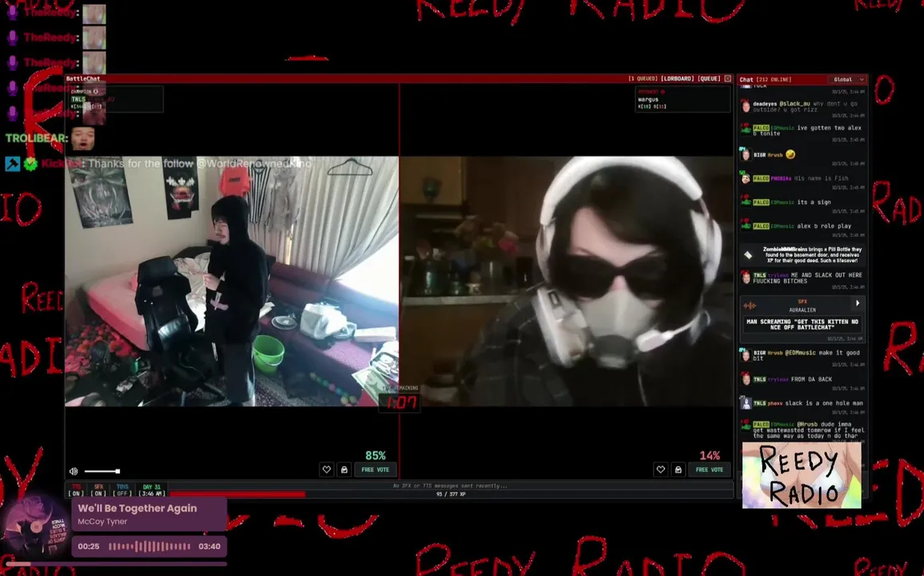Click the 00:25 elapsed time label
Image resolution: width=924 pixels, height=576 pixels.
(88, 546)
